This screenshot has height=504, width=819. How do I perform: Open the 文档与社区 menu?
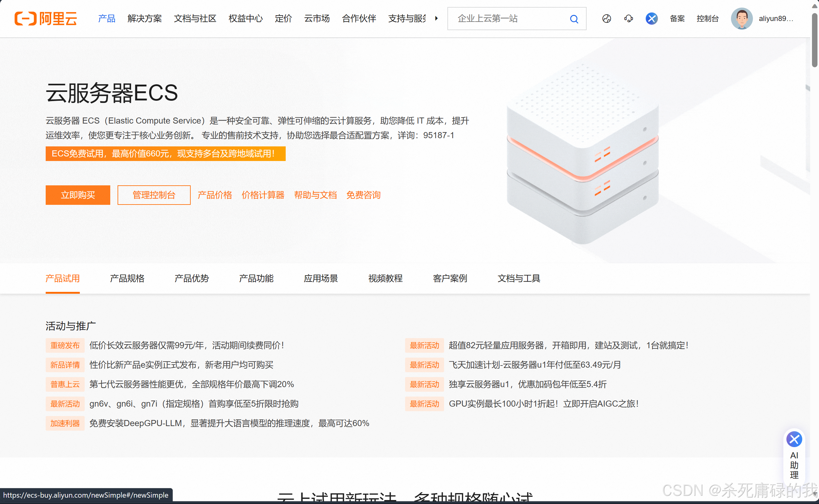click(x=195, y=18)
